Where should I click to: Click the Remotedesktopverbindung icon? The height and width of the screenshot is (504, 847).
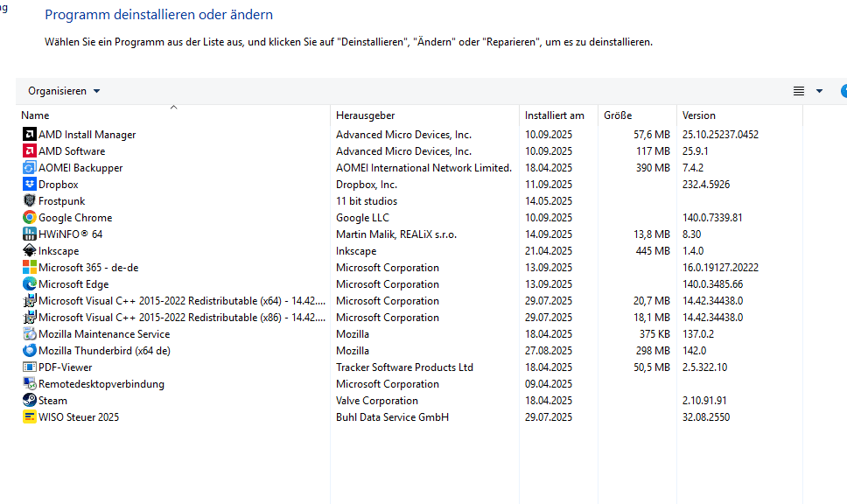click(x=29, y=383)
